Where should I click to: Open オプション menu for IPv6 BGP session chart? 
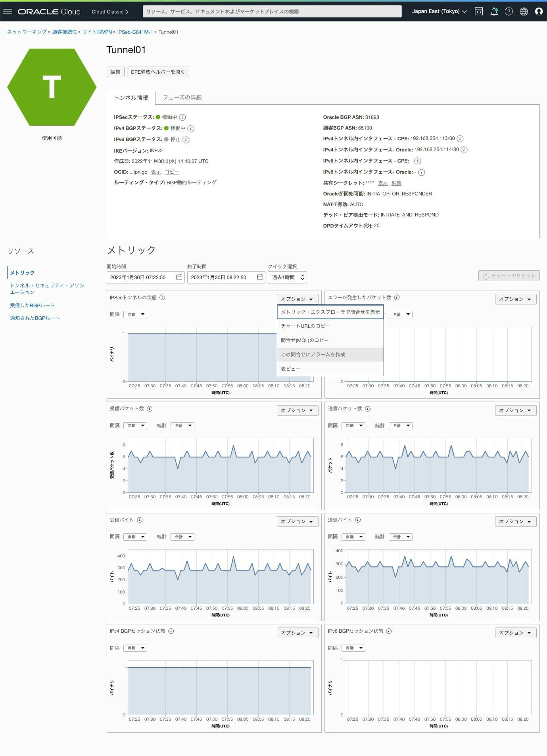(x=516, y=633)
